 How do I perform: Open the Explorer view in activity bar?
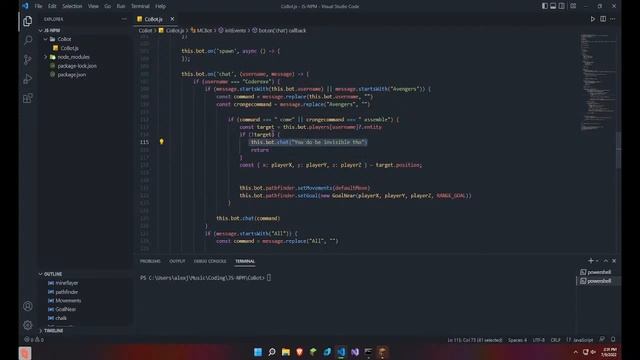pyautogui.click(x=28, y=21)
